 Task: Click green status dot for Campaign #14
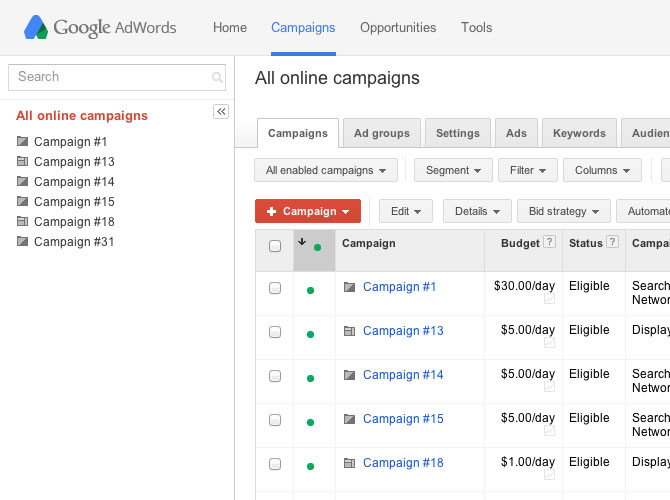click(x=311, y=379)
